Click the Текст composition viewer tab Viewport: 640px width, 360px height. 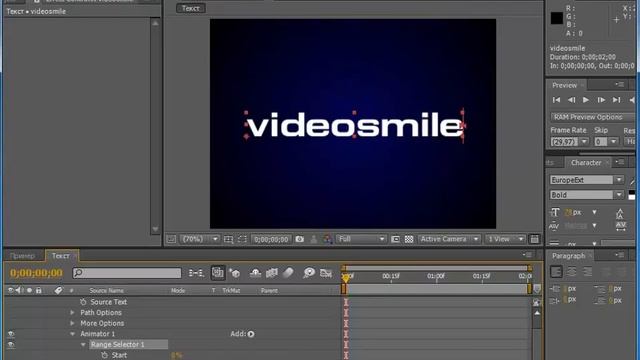[191, 8]
